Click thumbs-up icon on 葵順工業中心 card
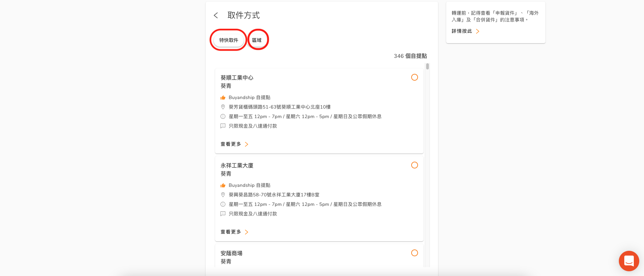The width and height of the screenshot is (644, 276). (223, 98)
